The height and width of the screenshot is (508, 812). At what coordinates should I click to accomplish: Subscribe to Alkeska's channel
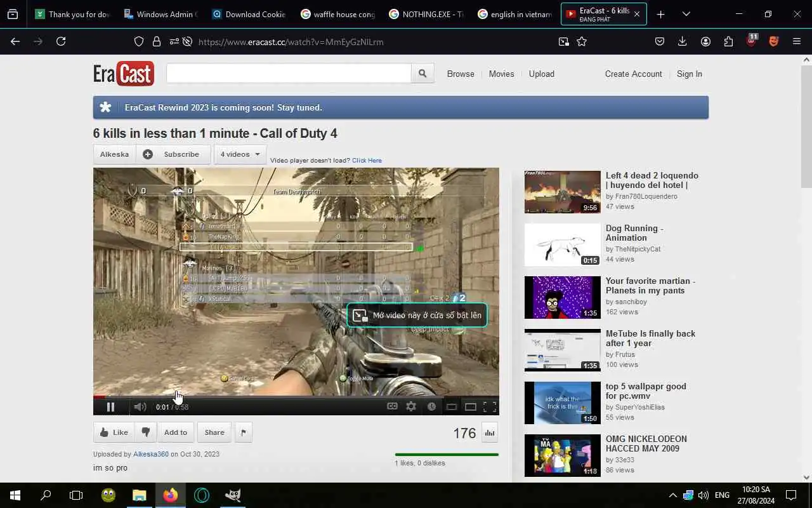[173, 154]
